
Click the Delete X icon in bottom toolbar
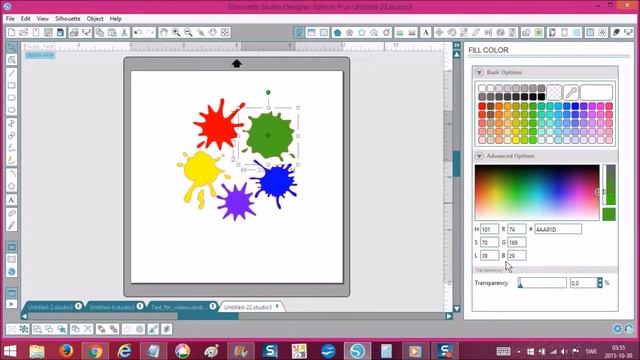coord(88,329)
